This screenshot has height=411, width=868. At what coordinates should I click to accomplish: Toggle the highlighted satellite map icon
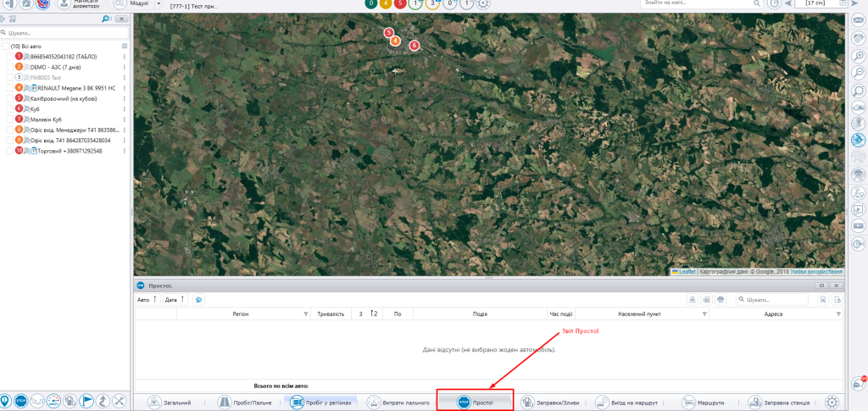(x=858, y=140)
